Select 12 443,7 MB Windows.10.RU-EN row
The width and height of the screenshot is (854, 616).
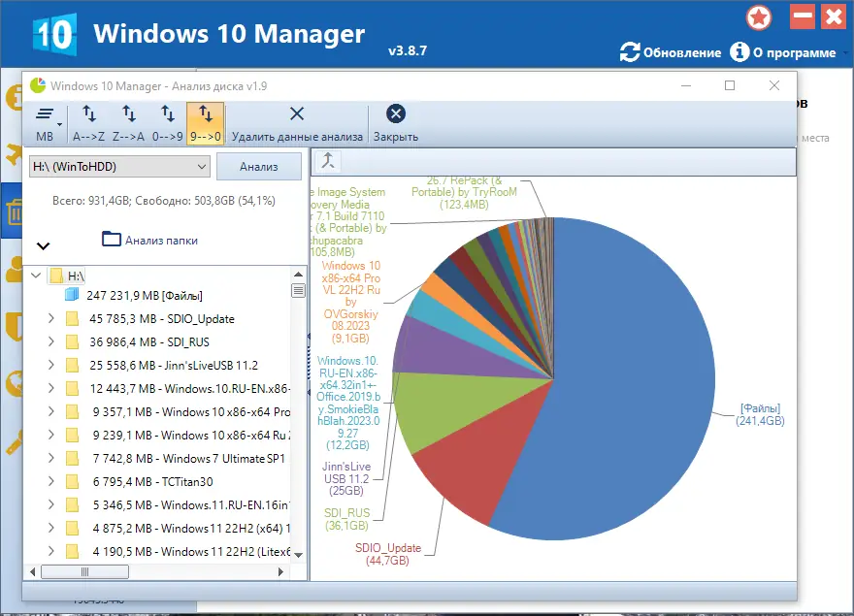189,389
